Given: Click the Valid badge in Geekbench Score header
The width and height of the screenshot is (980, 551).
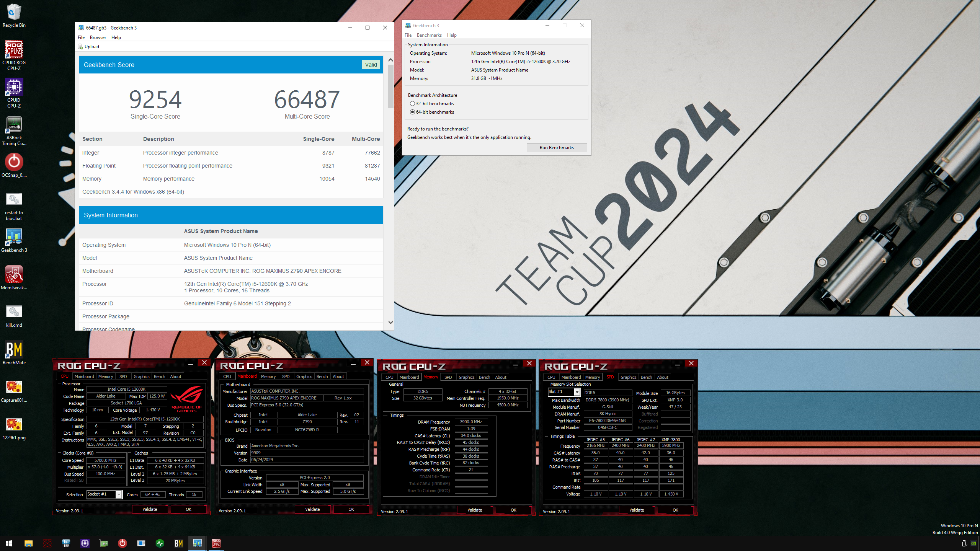Looking at the screenshot, I should click(371, 65).
